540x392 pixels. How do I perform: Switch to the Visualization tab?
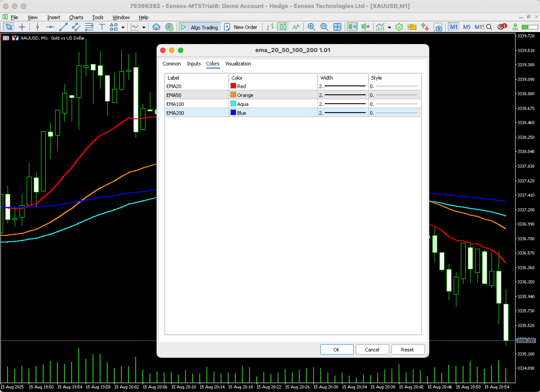pyautogui.click(x=238, y=64)
